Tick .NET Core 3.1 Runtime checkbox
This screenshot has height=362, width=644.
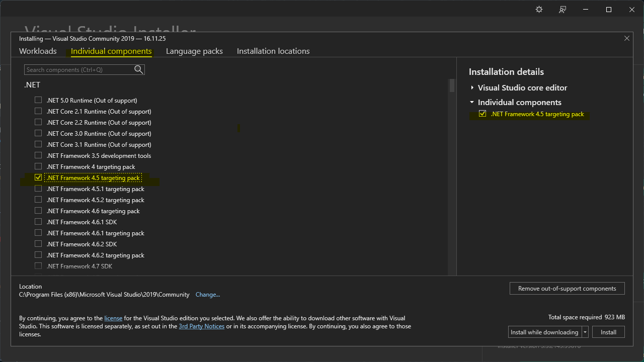38,144
